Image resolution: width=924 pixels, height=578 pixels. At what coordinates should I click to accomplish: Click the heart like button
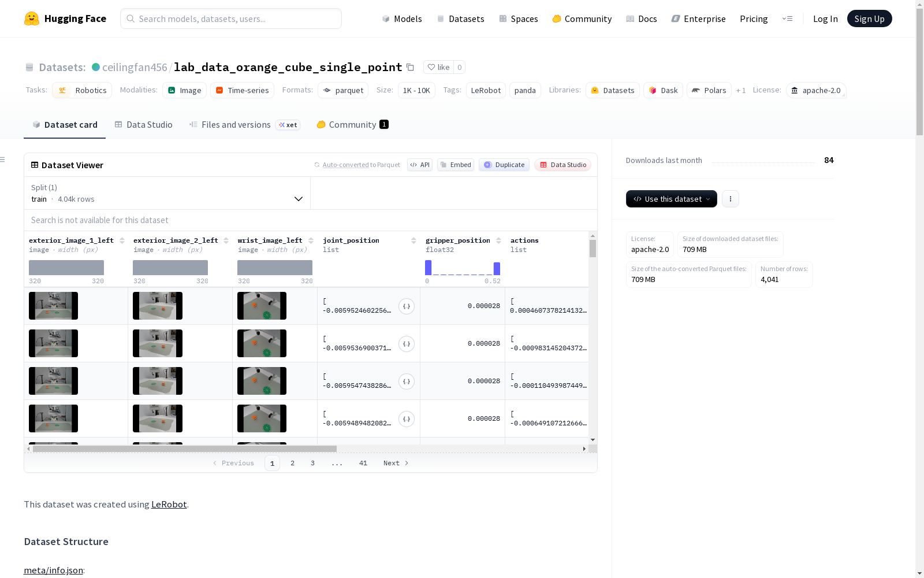coord(438,67)
